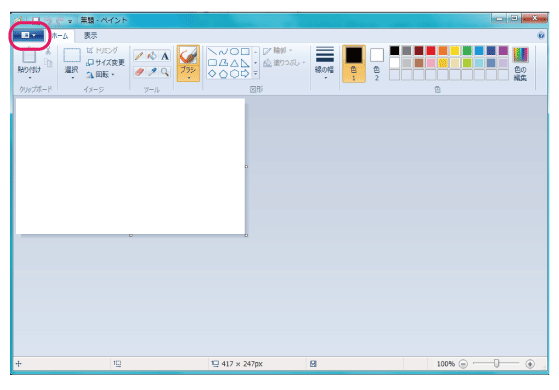Screen dimensions: 559x390
Task: Expand the ブラシ brush type dropdown arrow
Action: point(188,77)
